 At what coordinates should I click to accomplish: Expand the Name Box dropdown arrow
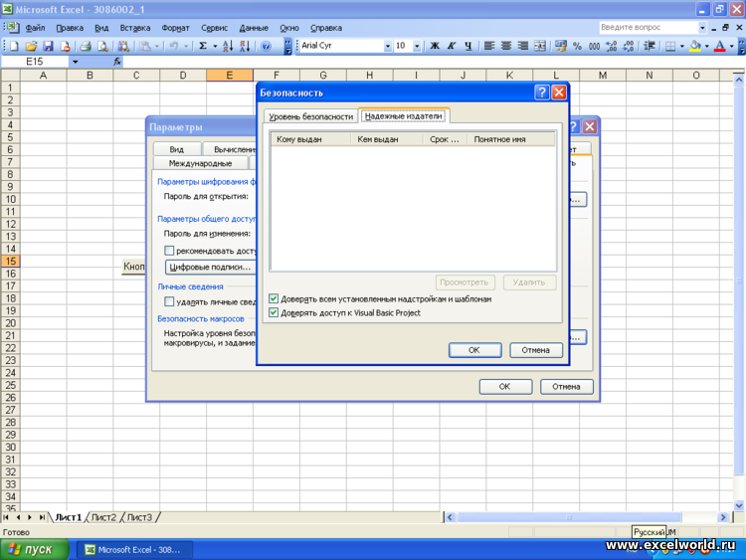click(x=76, y=62)
